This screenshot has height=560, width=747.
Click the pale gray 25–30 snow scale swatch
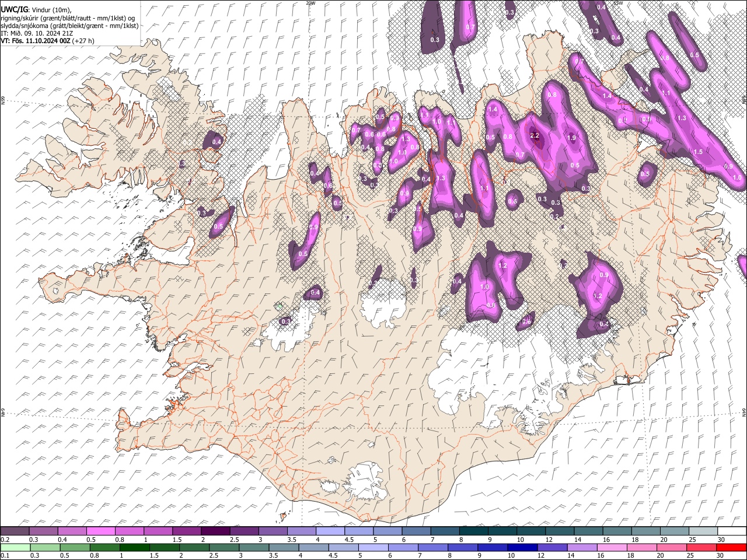click(703, 531)
